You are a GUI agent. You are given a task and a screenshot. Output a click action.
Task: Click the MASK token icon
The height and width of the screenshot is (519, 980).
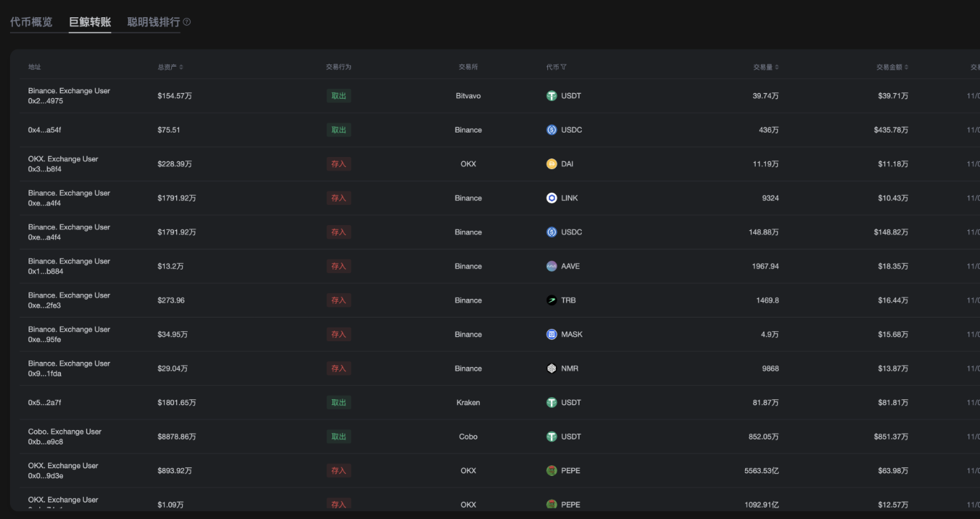(552, 334)
